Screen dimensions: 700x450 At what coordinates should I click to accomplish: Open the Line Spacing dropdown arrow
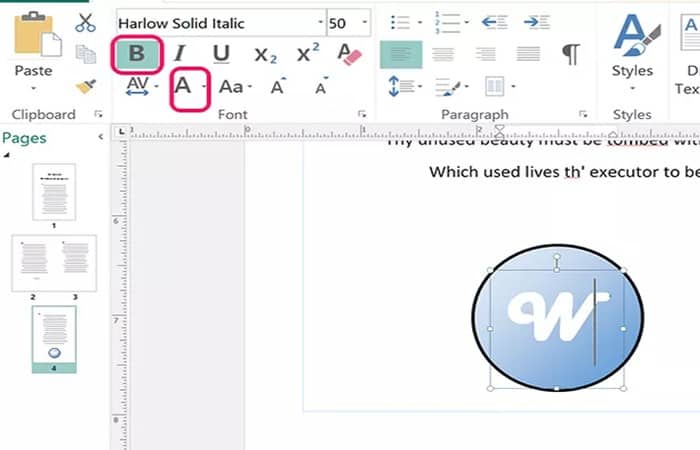click(420, 86)
